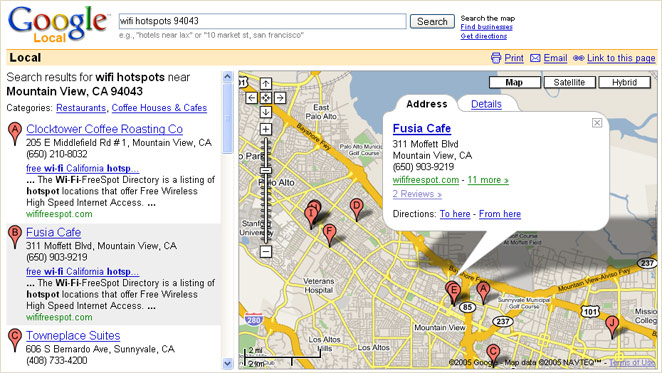Viewport: 662px width, 373px height.
Task: Get directions To here
Action: click(455, 214)
